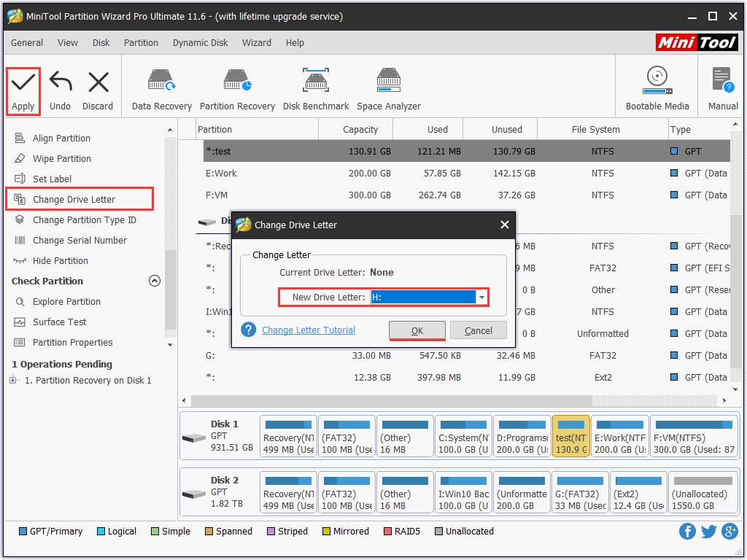The width and height of the screenshot is (747, 560).
Task: Launch Data Recovery tool
Action: coord(161,90)
